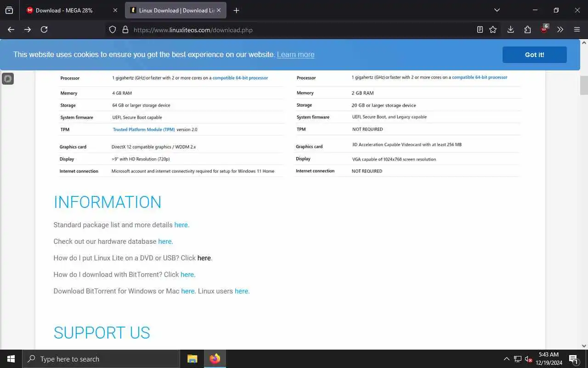The image size is (588, 368).
Task: Open the notification center icon
Action: tap(574, 359)
